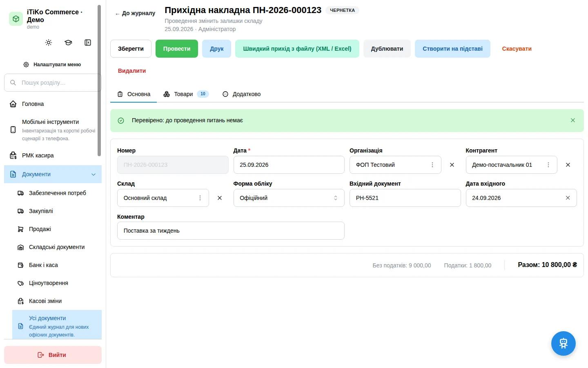Click the sidebar vertical scrollbar
The image size is (588, 368).
pos(99,81)
